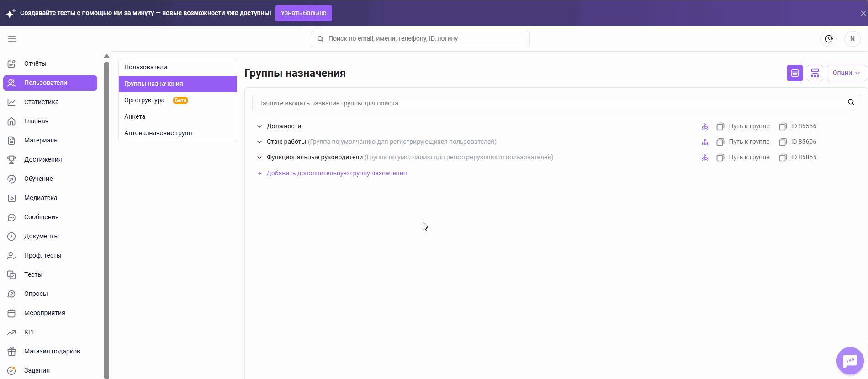Open the history clock icon
The width and height of the screenshot is (868, 379).
click(829, 39)
